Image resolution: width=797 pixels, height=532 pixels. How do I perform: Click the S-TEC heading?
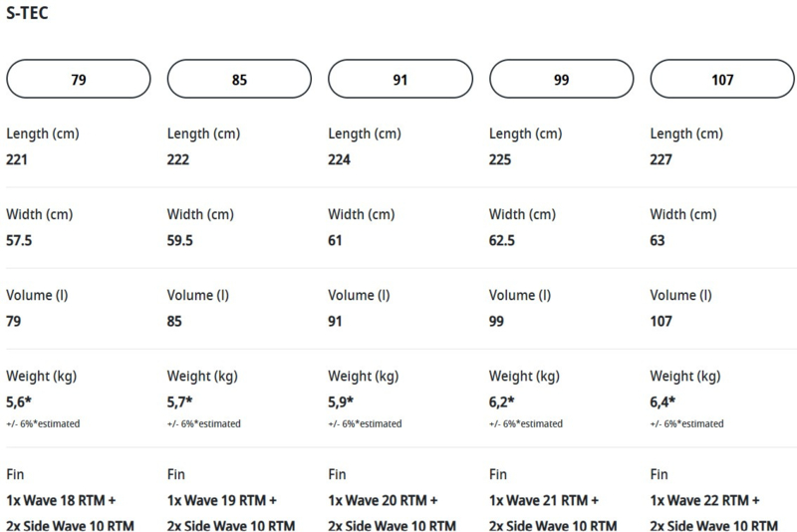click(x=28, y=14)
